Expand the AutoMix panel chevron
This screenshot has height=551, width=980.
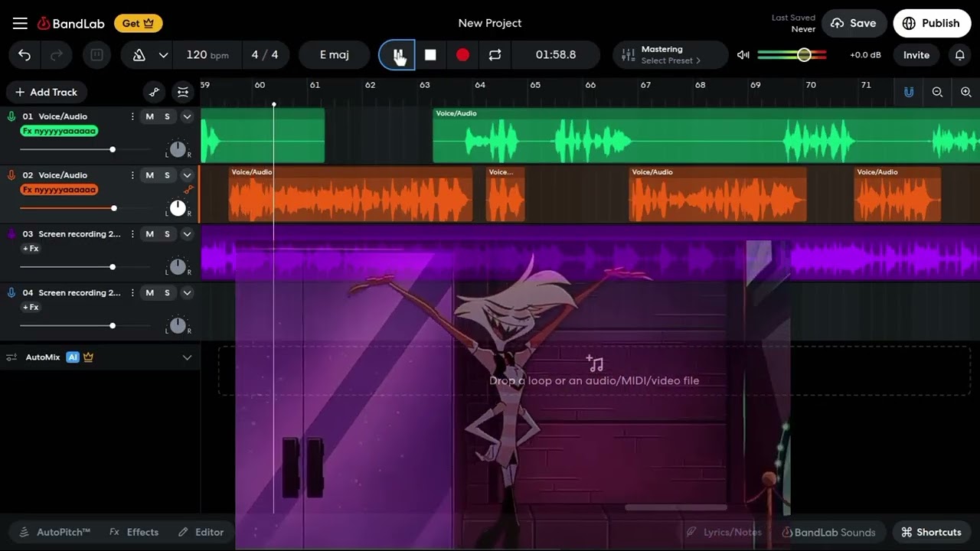187,357
